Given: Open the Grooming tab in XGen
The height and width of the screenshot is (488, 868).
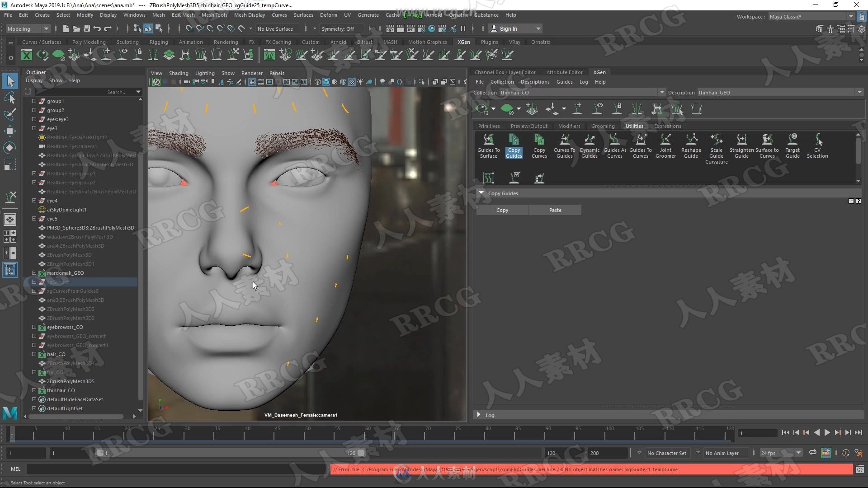Looking at the screenshot, I should click(603, 126).
